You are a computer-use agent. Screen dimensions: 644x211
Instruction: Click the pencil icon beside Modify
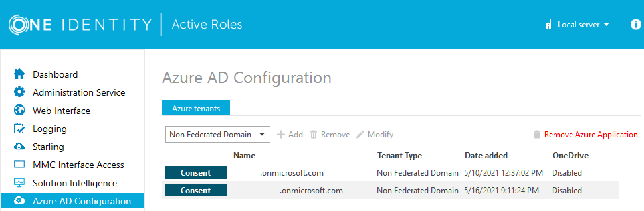pyautogui.click(x=360, y=135)
